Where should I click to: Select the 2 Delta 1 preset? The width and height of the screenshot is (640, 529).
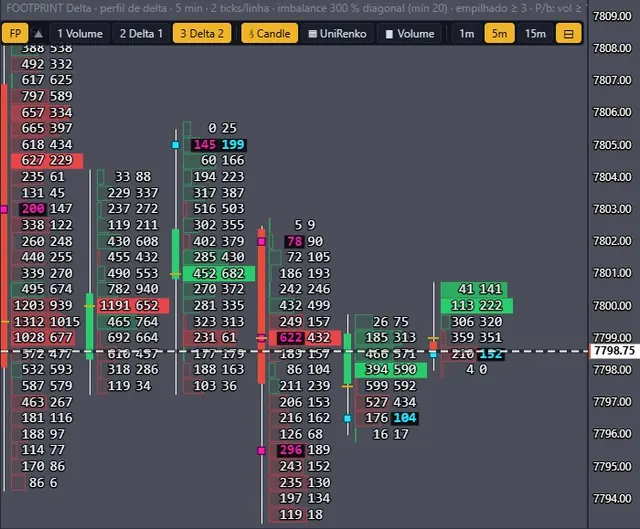click(x=141, y=33)
